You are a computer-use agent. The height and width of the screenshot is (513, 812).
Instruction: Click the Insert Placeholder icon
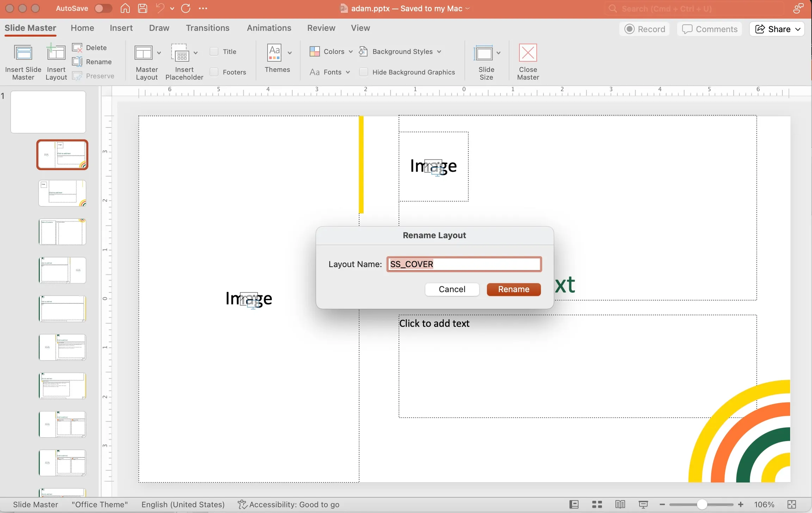pos(180,53)
